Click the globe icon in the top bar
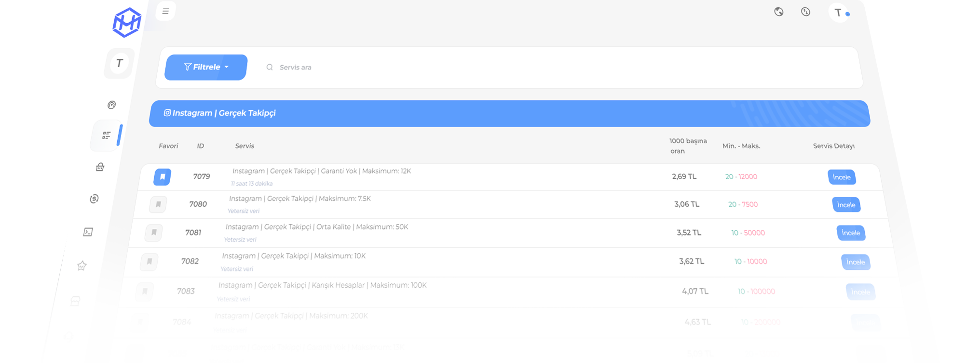 click(x=779, y=12)
